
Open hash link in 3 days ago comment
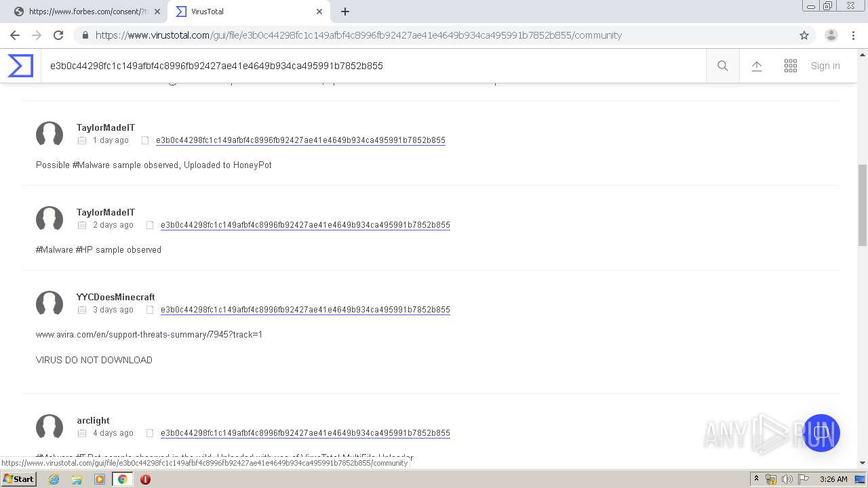[305, 310]
